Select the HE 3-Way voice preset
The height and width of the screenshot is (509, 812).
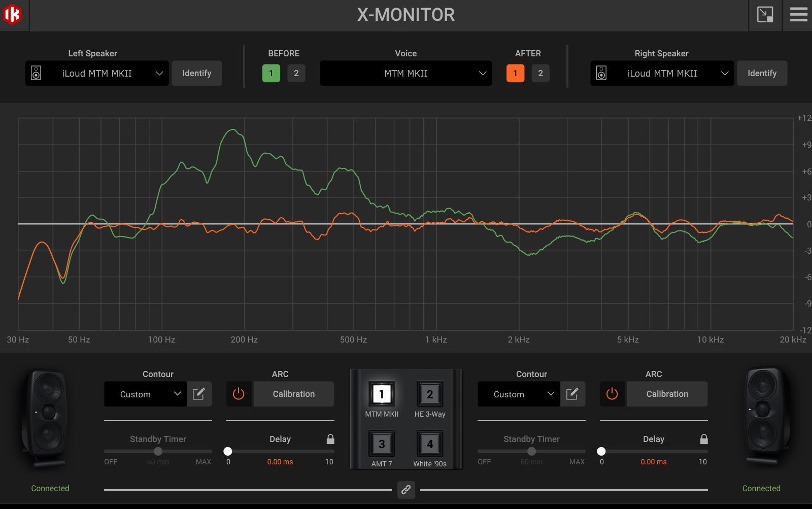tap(430, 394)
